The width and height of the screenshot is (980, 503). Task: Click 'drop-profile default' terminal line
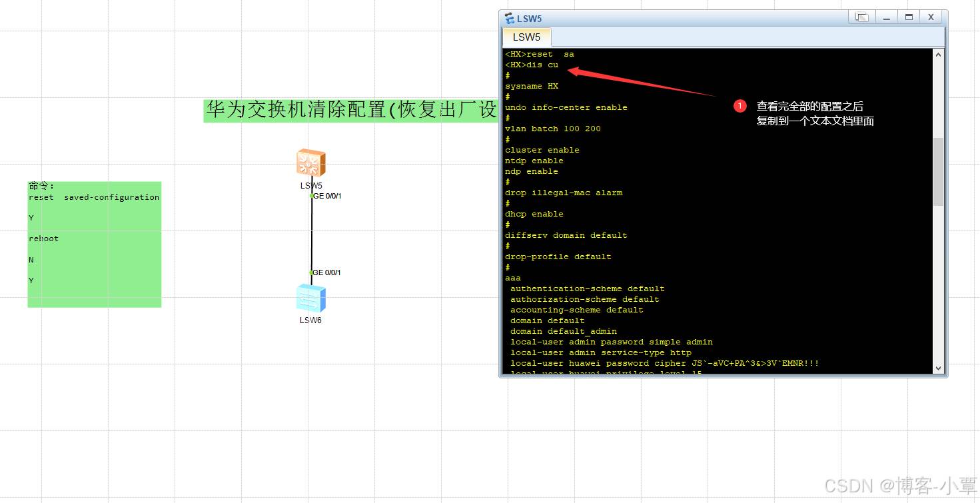[x=558, y=256]
